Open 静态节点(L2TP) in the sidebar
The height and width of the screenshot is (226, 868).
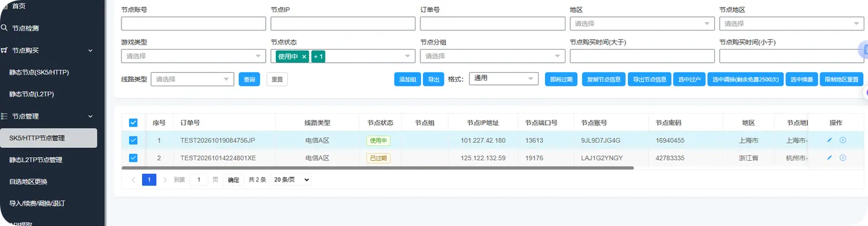point(32,94)
